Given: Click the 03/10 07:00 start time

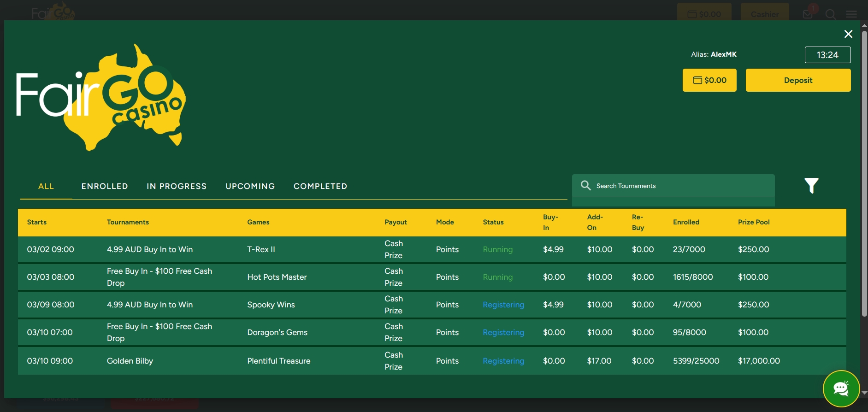Looking at the screenshot, I should [50, 332].
